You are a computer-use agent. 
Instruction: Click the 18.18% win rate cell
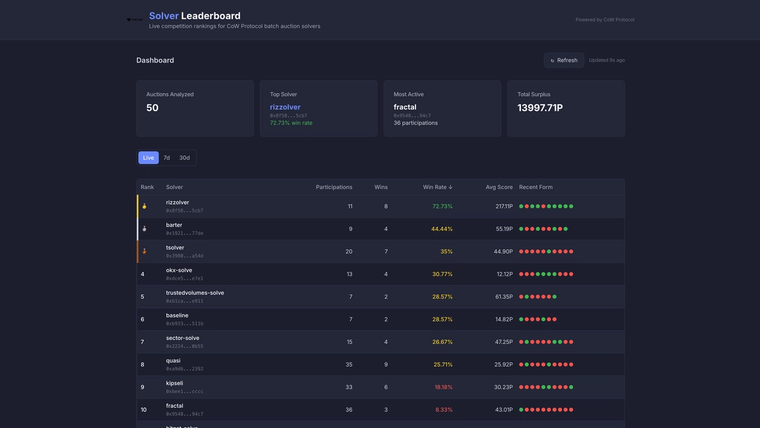coord(443,387)
